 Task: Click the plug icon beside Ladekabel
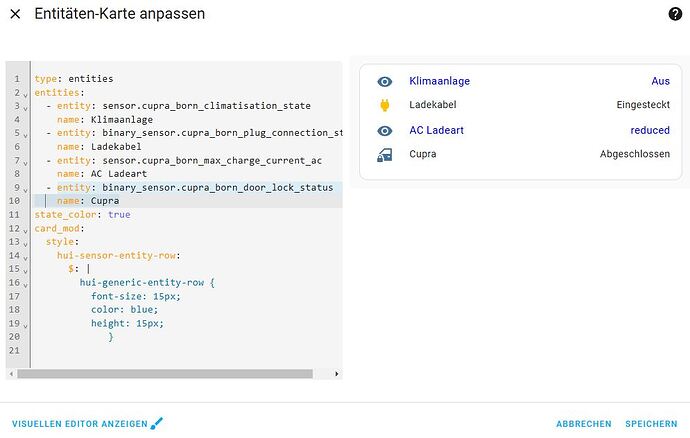pos(385,105)
